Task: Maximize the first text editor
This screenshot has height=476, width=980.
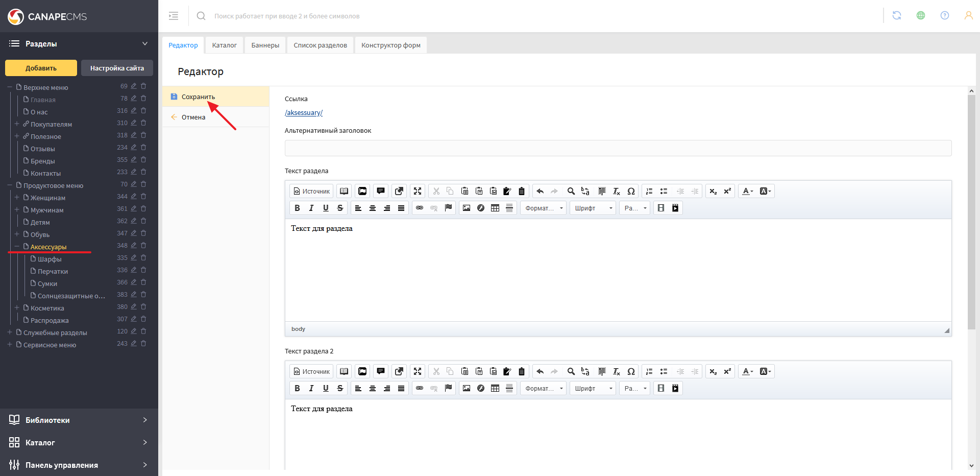Action: [418, 191]
